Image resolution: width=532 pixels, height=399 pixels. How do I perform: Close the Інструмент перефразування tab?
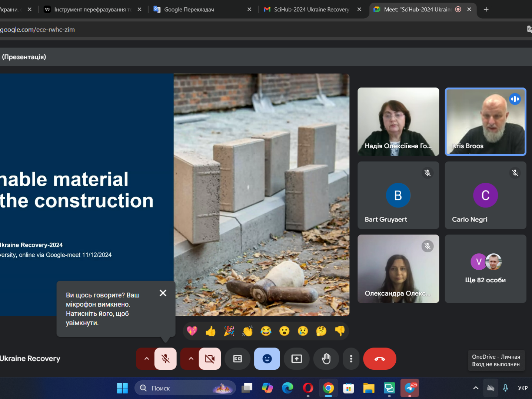[139, 9]
